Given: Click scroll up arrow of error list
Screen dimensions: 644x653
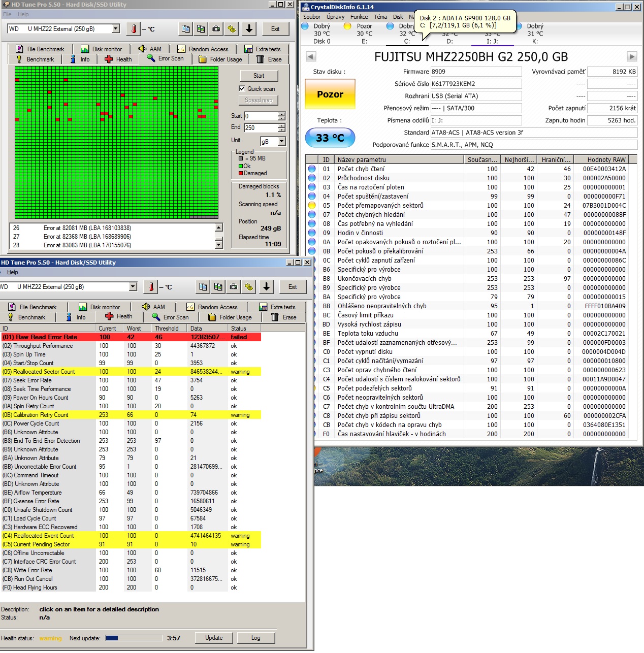Looking at the screenshot, I should (219, 227).
